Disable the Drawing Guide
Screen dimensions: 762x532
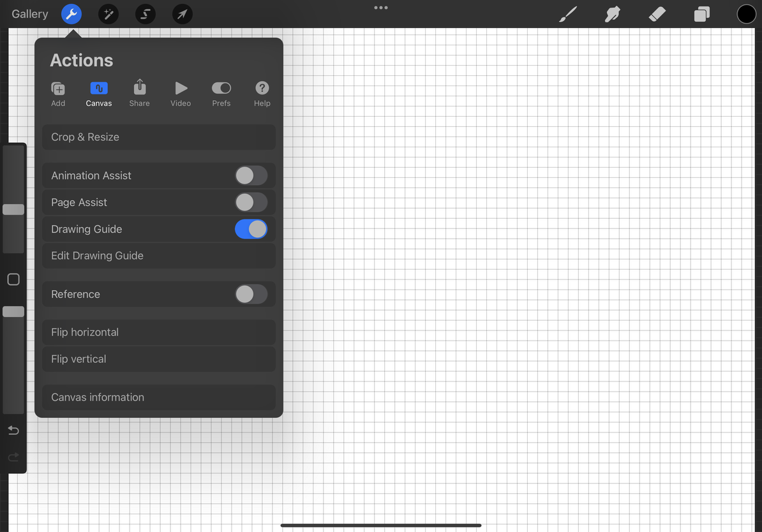[x=251, y=228]
